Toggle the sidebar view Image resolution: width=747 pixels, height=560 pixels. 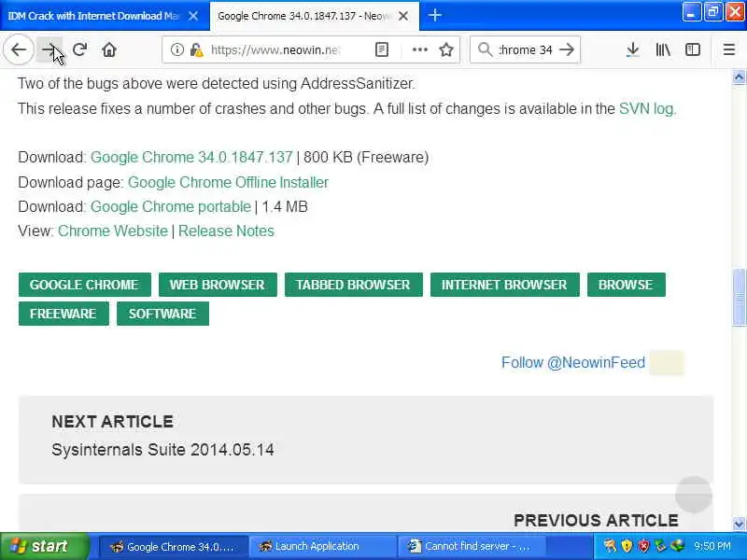[x=692, y=49]
